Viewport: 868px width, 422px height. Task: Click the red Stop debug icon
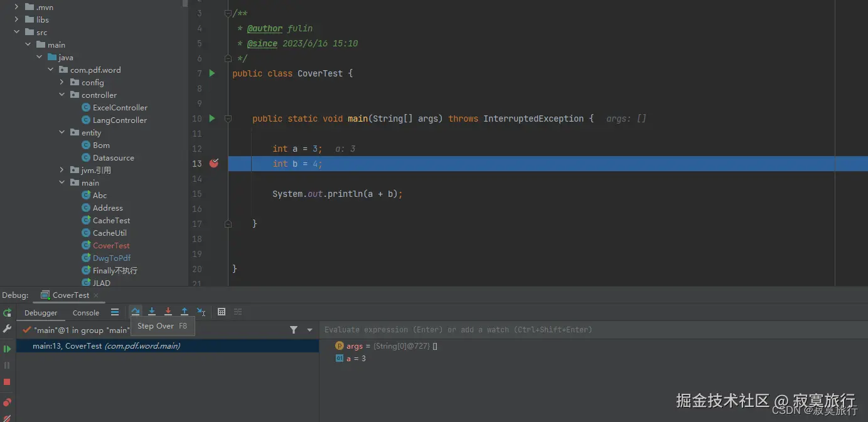tap(7, 382)
